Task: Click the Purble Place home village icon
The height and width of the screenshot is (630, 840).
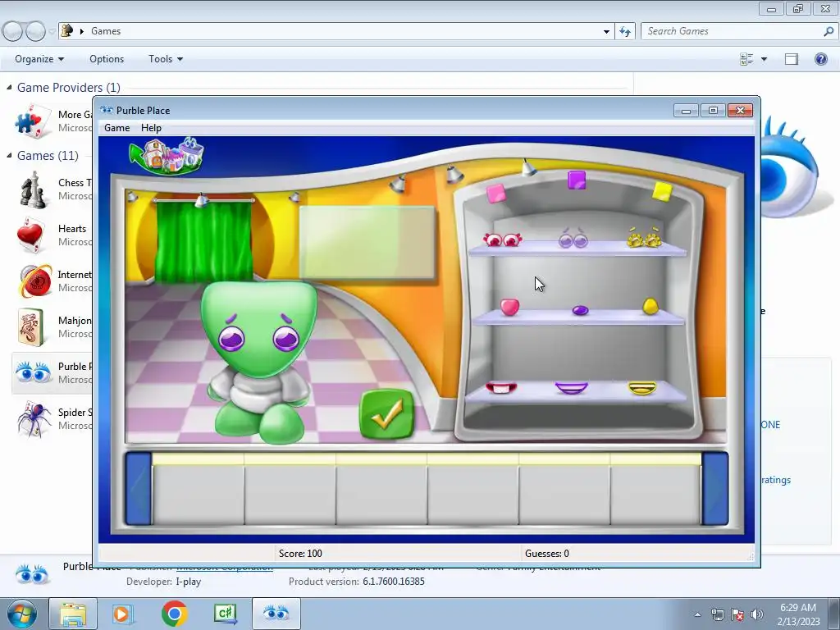Action: pos(167,156)
